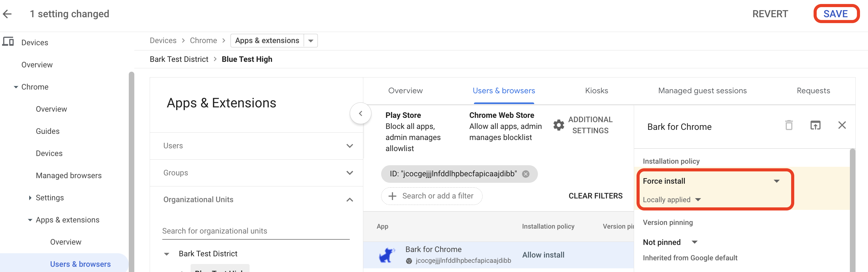This screenshot has width=868, height=272.
Task: Open top-level Devices Overview in sidebar
Action: pos(37,65)
